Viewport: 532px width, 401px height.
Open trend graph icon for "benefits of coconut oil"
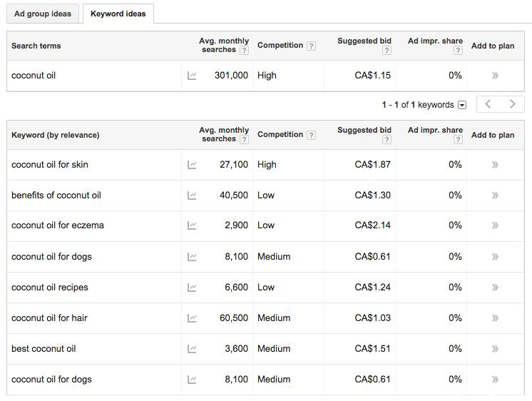coord(192,196)
